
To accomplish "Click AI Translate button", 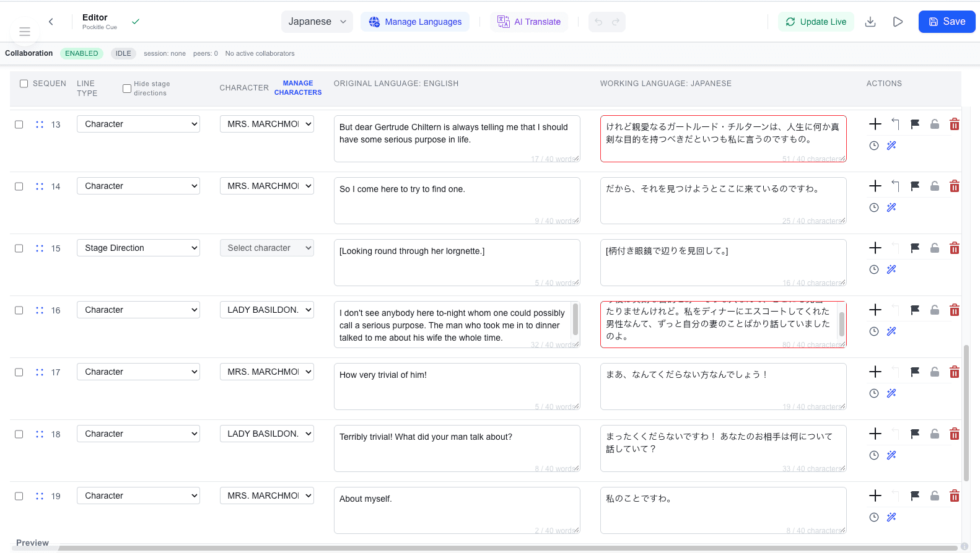I will [529, 22].
